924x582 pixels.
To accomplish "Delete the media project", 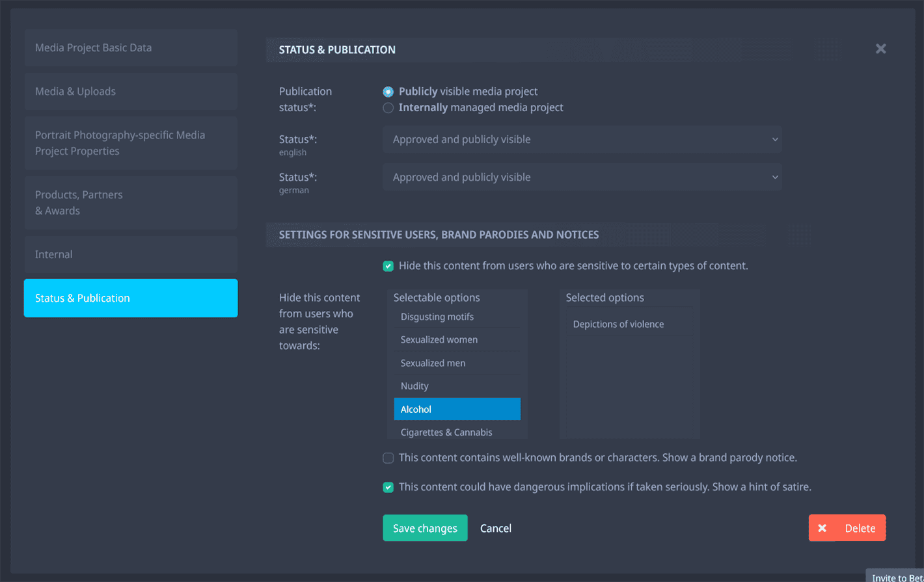I will [847, 528].
